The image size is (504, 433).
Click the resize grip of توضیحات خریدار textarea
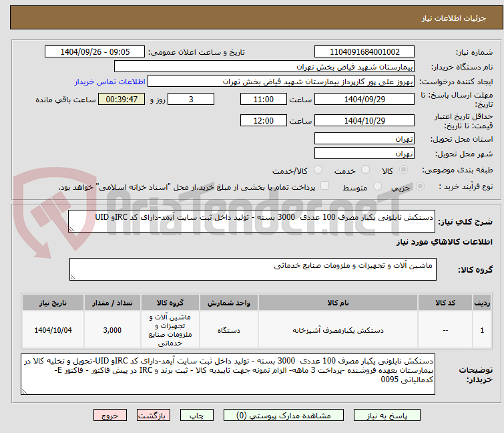point(24,391)
